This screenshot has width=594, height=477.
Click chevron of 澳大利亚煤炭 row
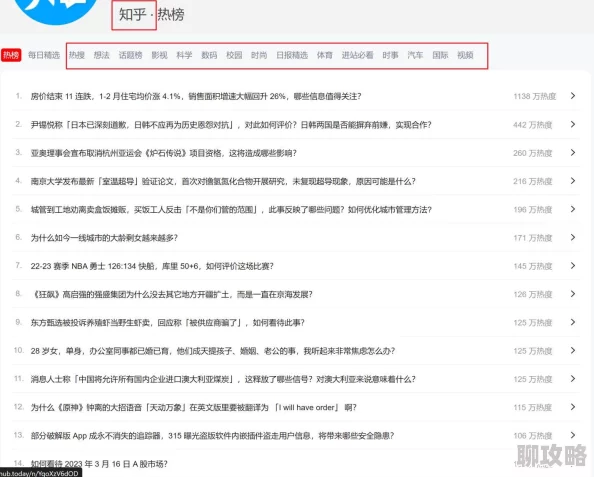573,379
